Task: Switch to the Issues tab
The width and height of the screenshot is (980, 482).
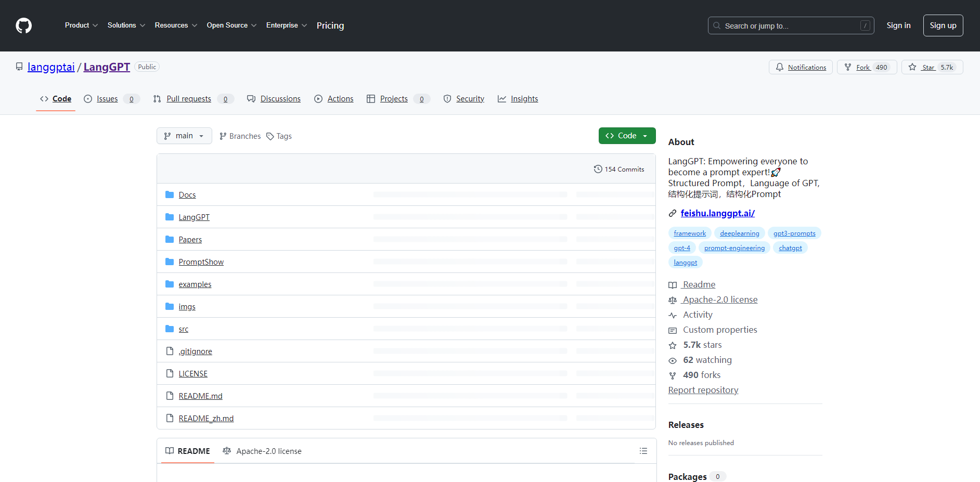Action: [111, 99]
